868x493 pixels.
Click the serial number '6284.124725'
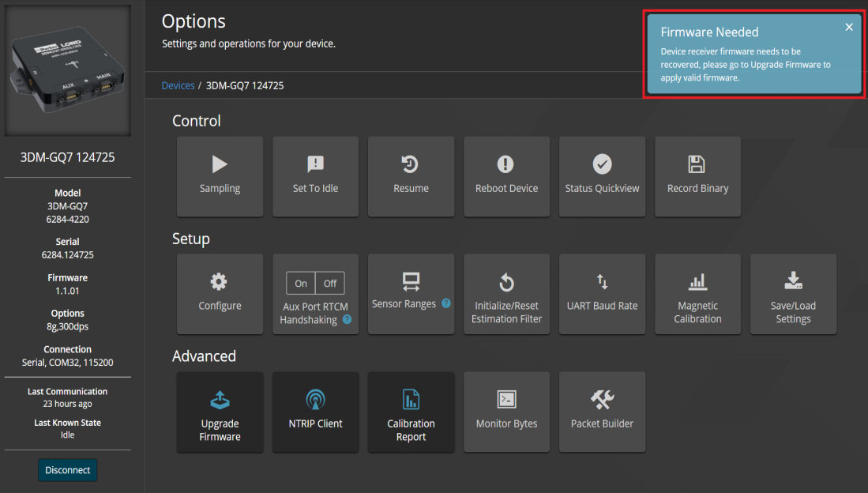pos(68,255)
